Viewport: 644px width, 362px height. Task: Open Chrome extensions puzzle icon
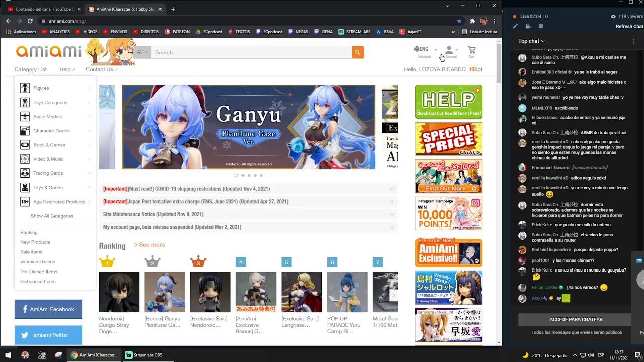[472, 21]
